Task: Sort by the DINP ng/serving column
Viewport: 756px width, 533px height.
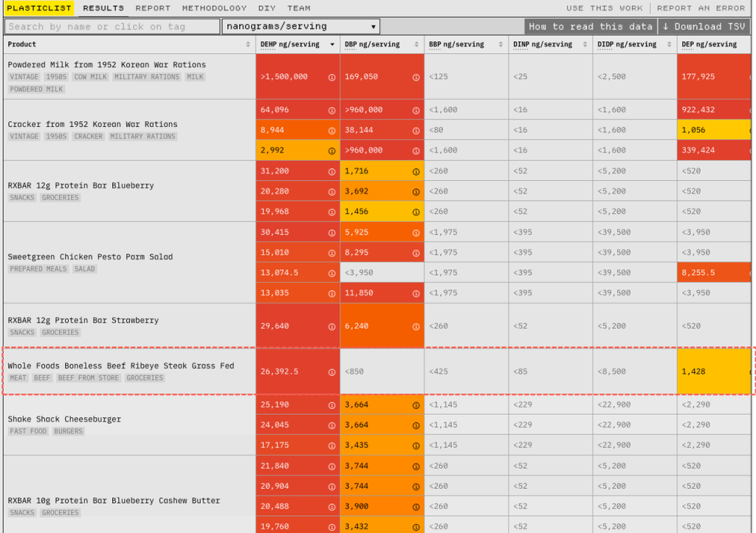Action: coord(585,44)
